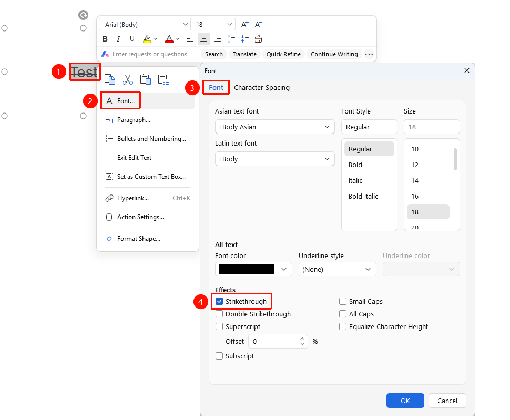Click the Translate button
Screen dimensions: 510x420
pos(244,54)
